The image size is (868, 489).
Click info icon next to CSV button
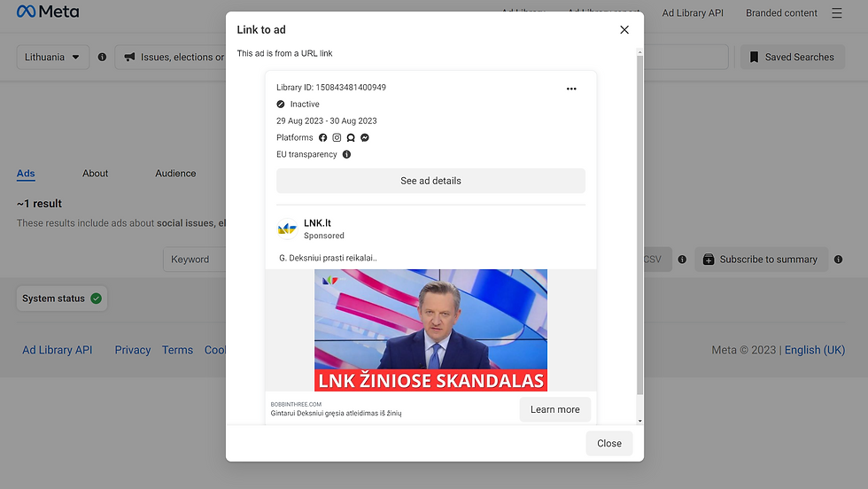click(x=682, y=260)
